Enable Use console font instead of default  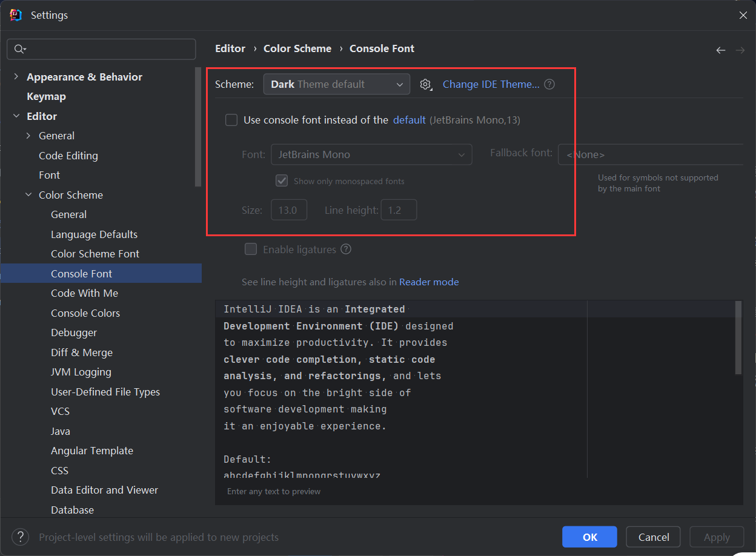tap(231, 120)
